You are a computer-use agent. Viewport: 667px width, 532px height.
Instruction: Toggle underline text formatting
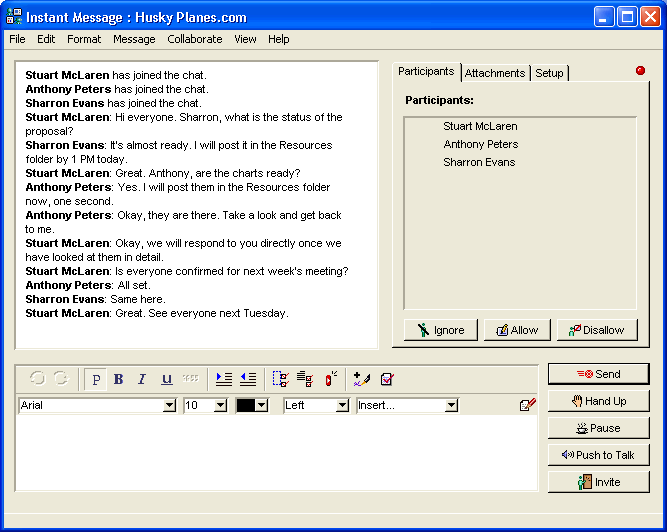tap(167, 379)
